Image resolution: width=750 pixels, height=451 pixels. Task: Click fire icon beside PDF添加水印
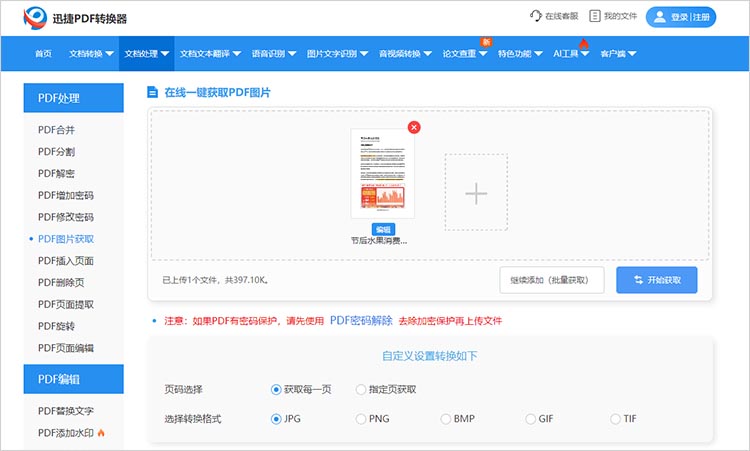point(100,432)
